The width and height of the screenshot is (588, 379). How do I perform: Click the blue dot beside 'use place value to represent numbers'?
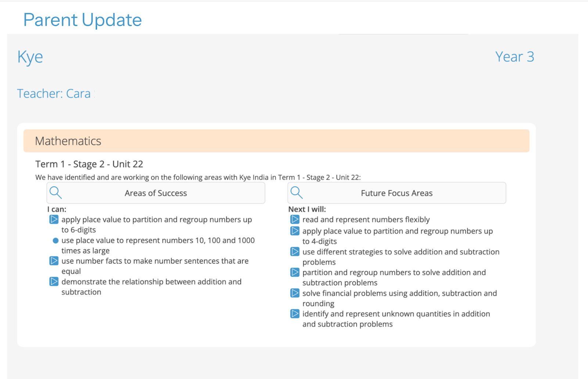pos(55,240)
